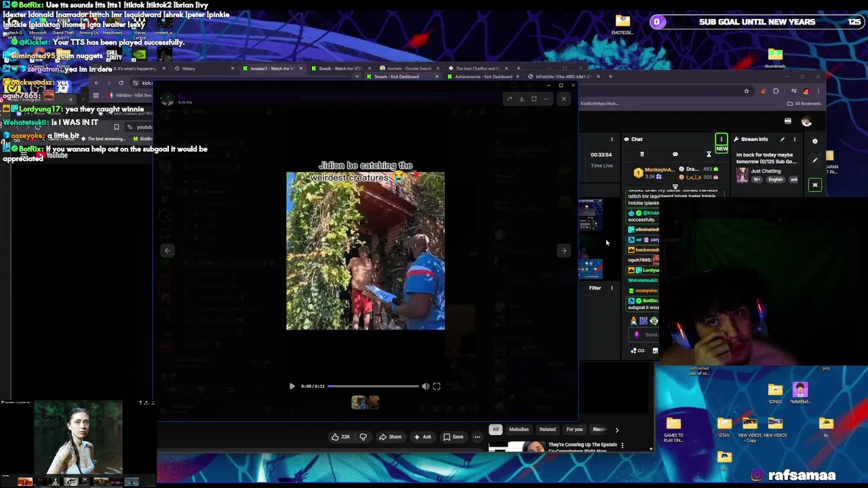Click the pencil icon in dashboard sidebar
This screenshot has height=488, width=868.
click(x=815, y=161)
